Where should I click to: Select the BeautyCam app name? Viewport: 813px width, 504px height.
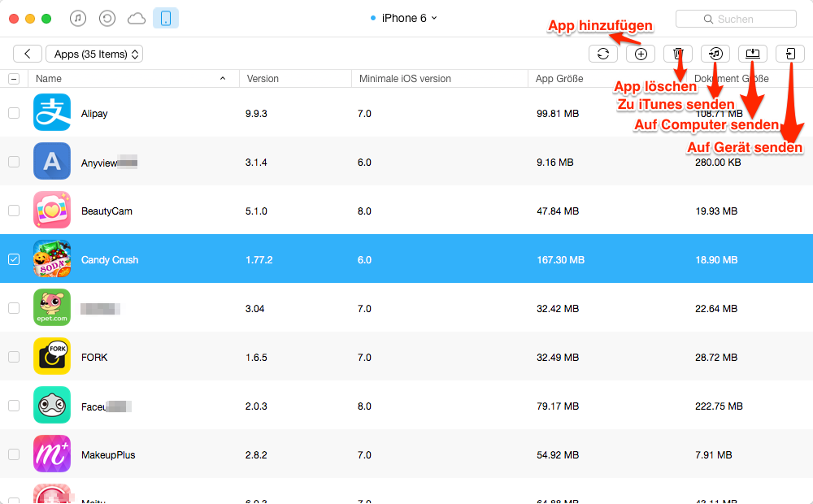[x=107, y=211]
